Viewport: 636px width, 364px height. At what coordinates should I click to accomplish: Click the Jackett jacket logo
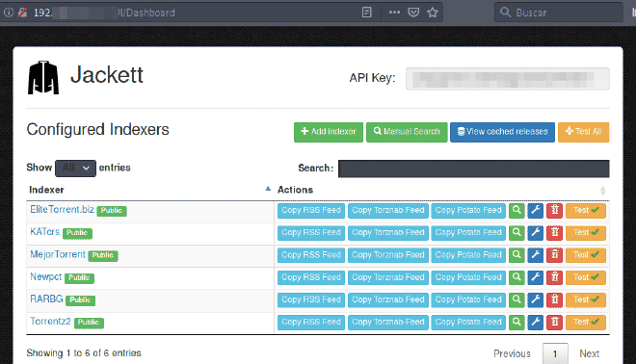[x=43, y=77]
